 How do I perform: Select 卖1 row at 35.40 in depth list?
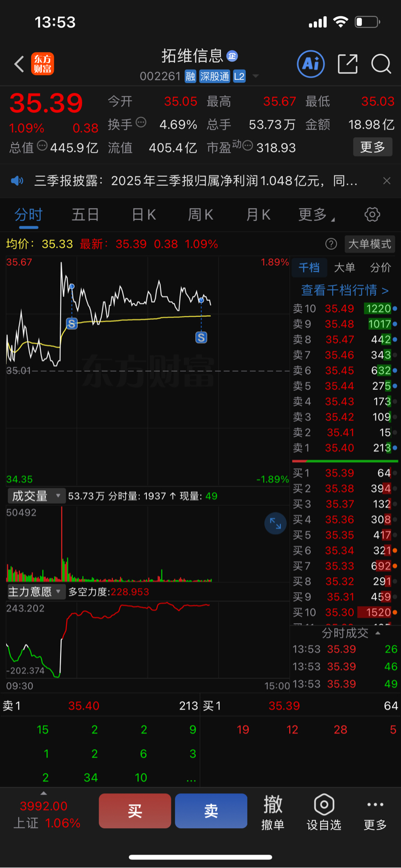(345, 448)
